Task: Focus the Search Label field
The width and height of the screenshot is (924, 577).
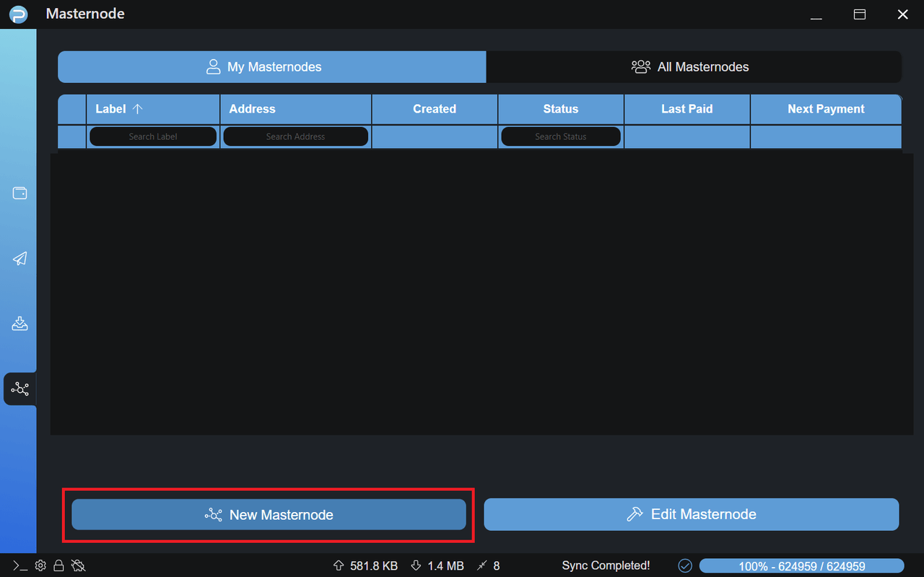Action: 153,136
